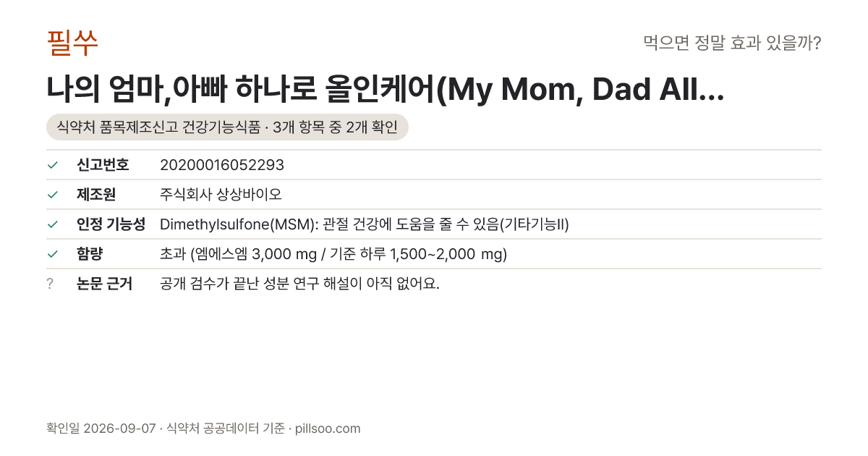Click manufacturer name 주식회사 상상바이오
The width and height of the screenshot is (868, 456).
click(x=221, y=195)
